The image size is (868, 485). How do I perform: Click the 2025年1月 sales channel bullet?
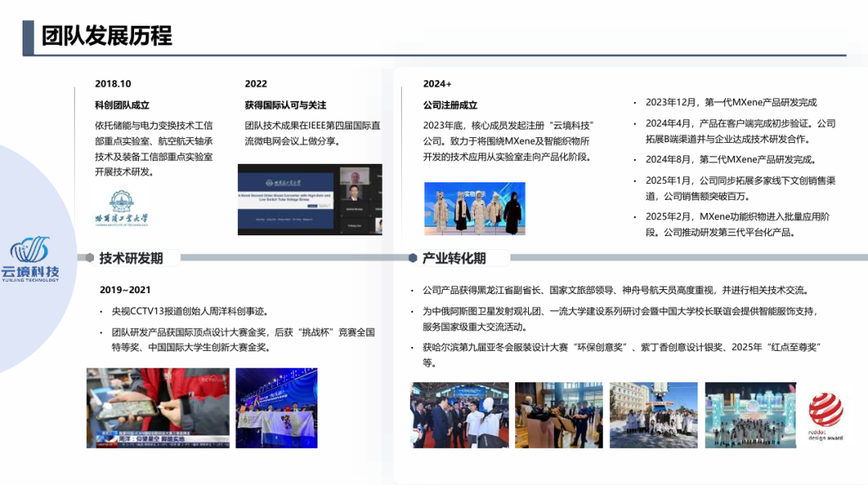[741, 188]
